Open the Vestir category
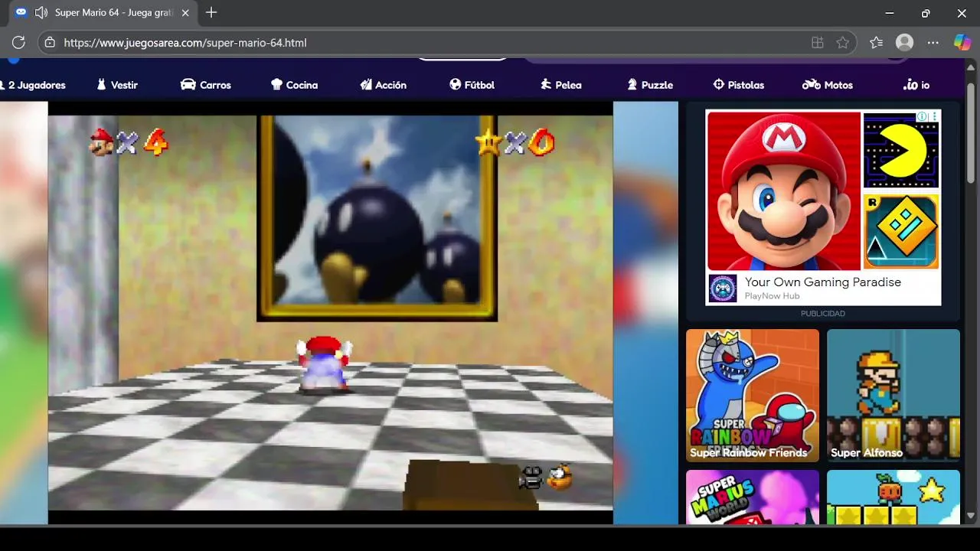Screen dimensions: 980x551 (x=117, y=85)
